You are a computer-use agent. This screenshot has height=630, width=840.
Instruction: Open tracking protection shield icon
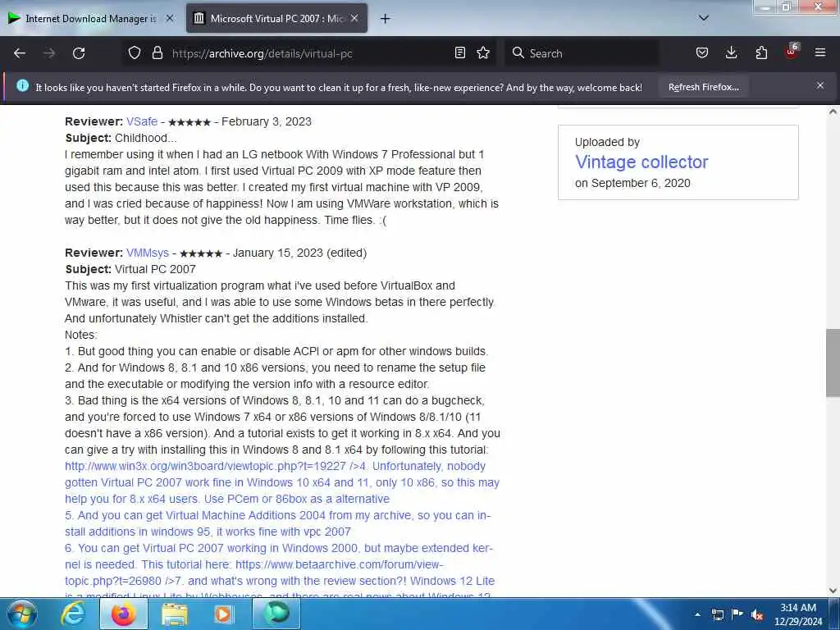tap(135, 53)
